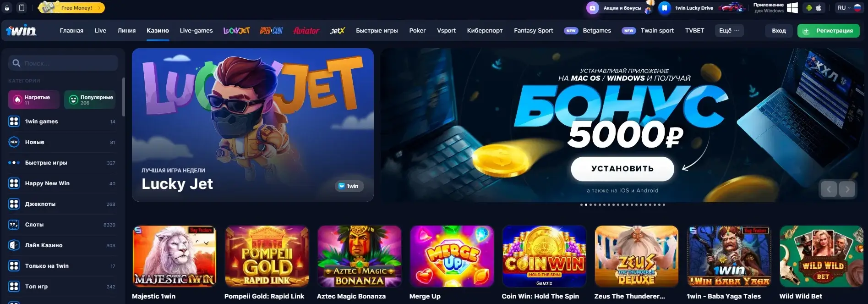Expand the Ещё more menu
Viewport: 868px width, 304px height.
pos(729,31)
